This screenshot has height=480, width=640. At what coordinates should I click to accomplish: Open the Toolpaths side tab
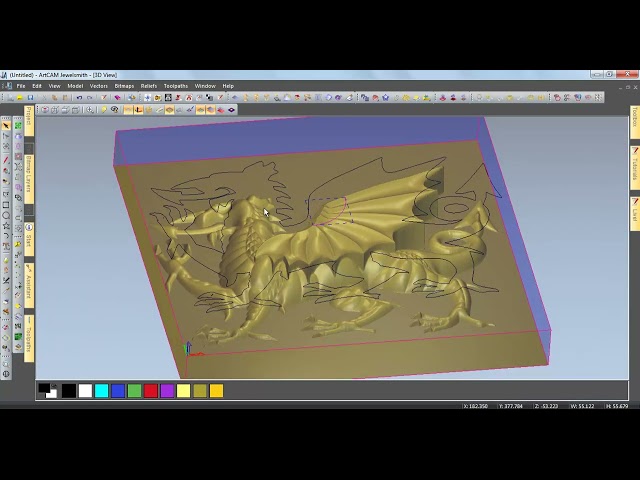(x=29, y=338)
